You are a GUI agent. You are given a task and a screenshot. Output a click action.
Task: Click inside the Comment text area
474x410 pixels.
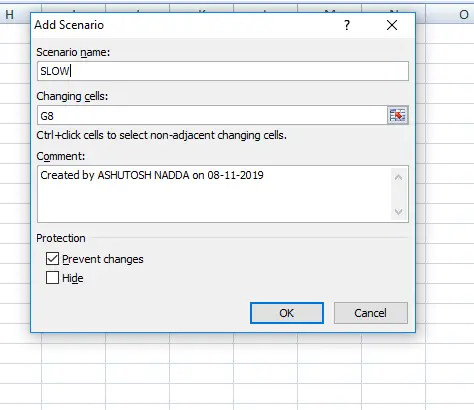pos(214,194)
